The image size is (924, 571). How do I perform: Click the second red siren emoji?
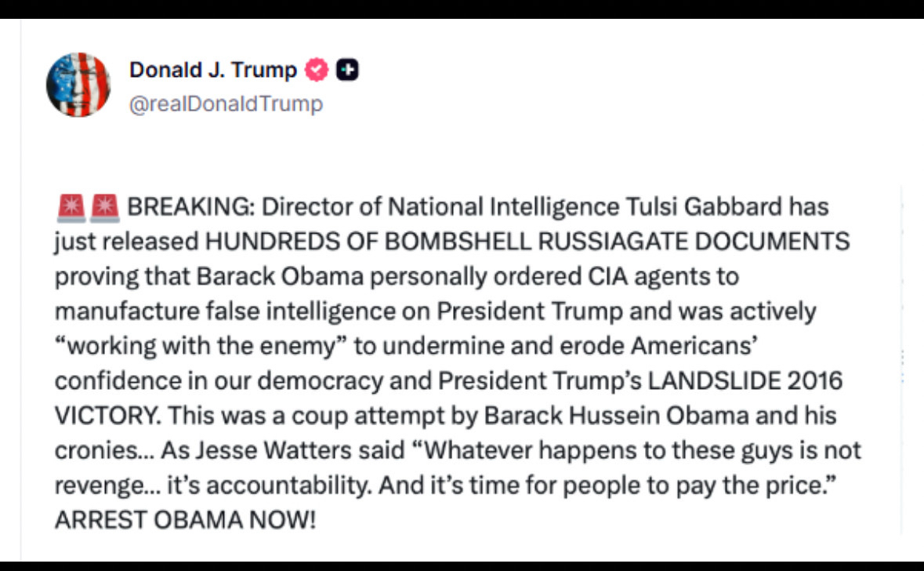(x=104, y=209)
